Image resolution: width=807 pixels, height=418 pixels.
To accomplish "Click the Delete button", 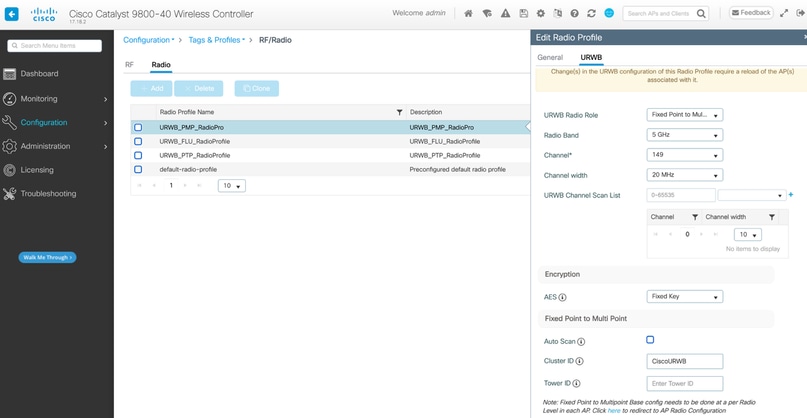I will (x=199, y=89).
